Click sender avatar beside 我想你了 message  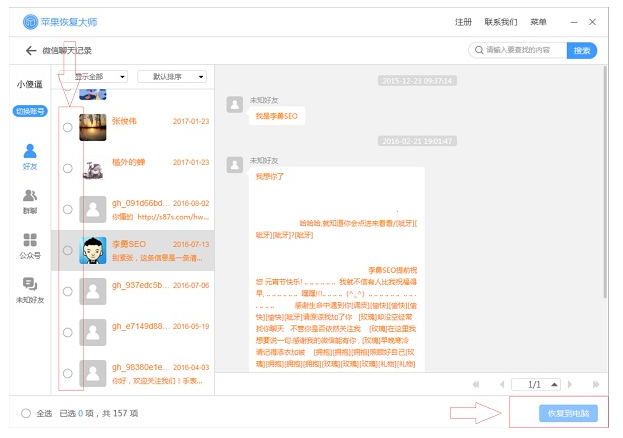(x=234, y=165)
